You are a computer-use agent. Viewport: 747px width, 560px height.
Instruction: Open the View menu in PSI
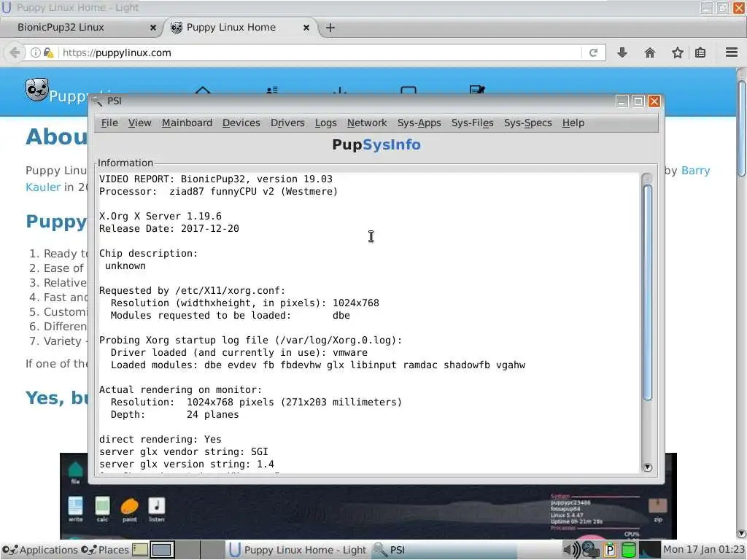coord(139,122)
